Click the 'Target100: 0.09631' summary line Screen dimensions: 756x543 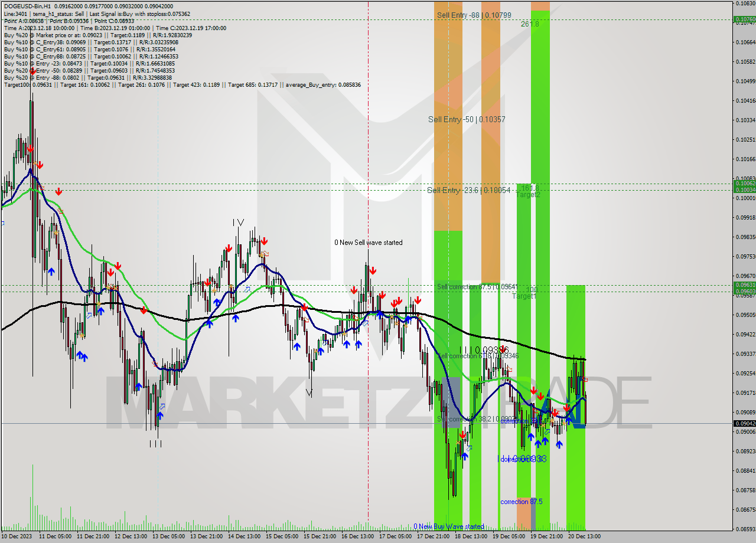point(182,85)
